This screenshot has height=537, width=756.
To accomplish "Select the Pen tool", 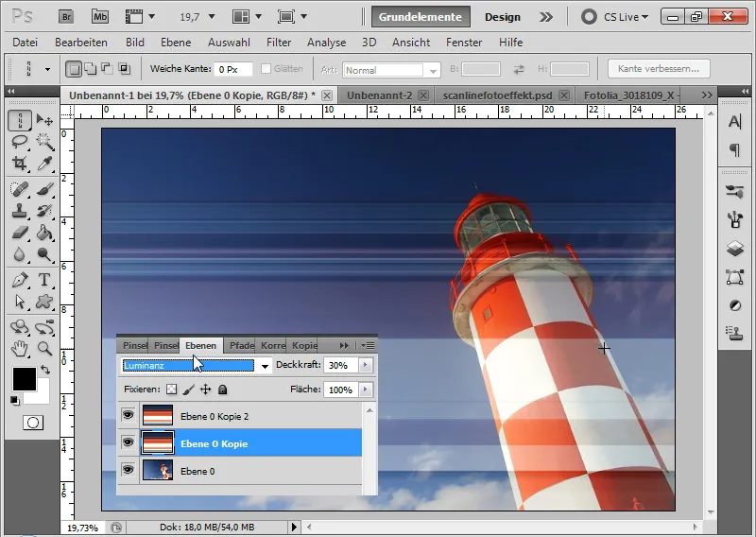I will tap(19, 279).
